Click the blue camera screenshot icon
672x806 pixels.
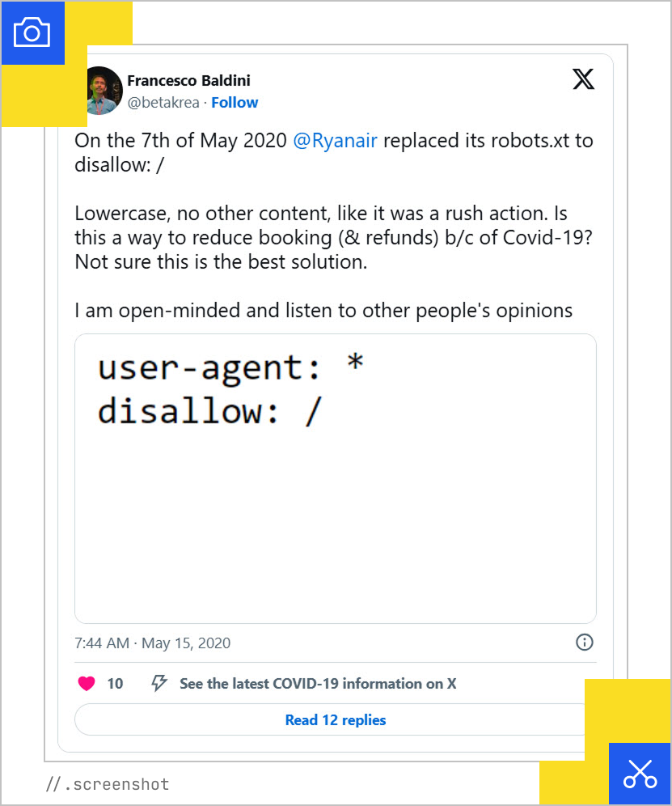[33, 33]
